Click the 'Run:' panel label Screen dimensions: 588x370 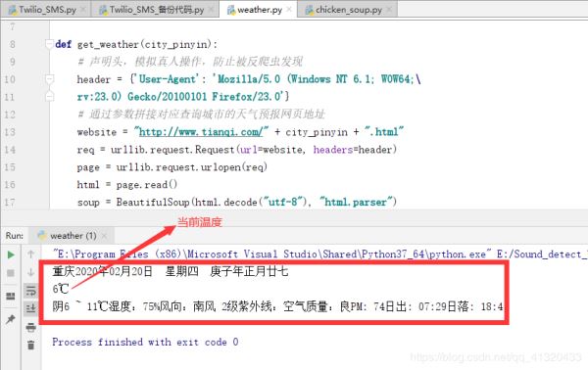tap(15, 236)
